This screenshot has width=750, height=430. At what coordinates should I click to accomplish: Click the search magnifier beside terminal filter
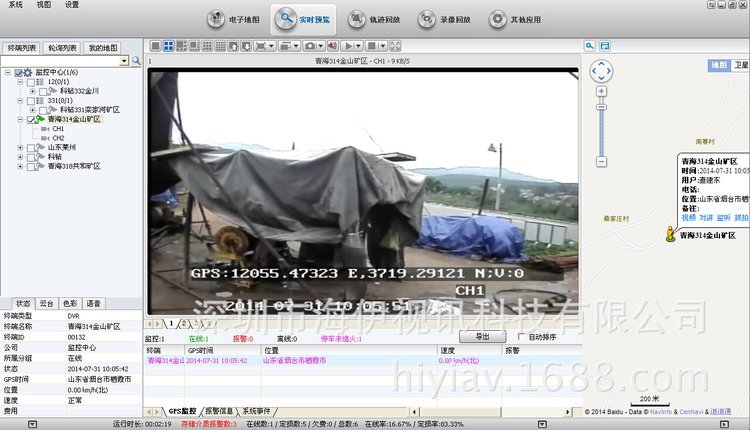pyautogui.click(x=137, y=61)
